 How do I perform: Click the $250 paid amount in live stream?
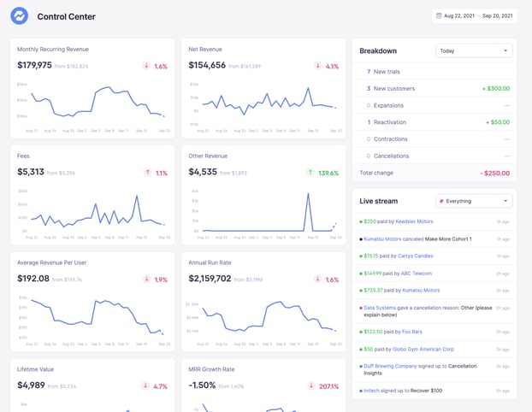[369, 221]
